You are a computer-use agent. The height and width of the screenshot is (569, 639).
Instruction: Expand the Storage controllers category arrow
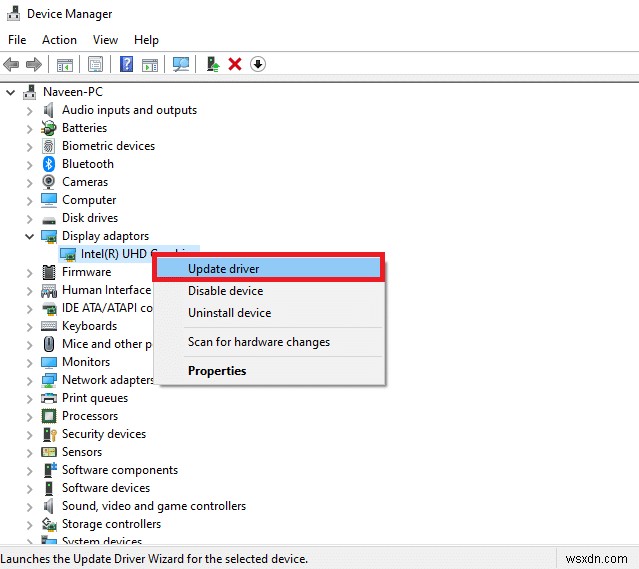(29, 525)
